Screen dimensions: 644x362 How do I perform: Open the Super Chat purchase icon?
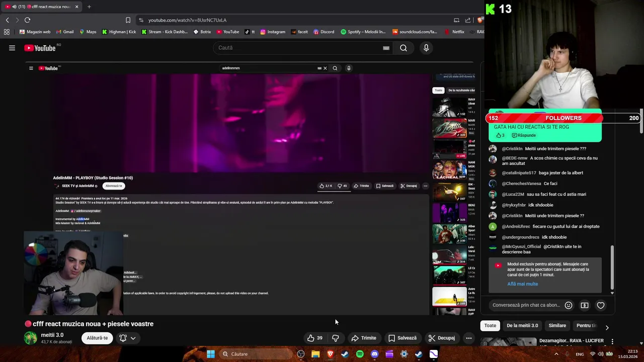click(x=585, y=305)
